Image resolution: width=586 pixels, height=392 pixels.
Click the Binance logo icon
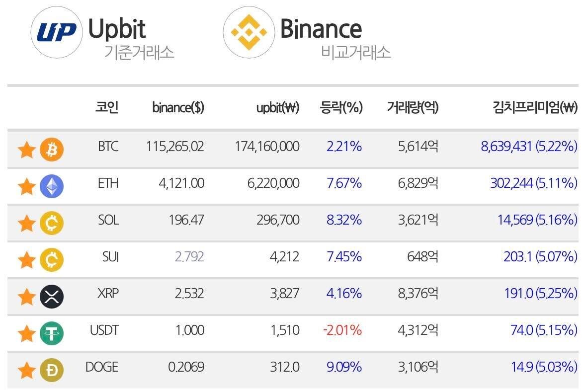[x=248, y=33]
